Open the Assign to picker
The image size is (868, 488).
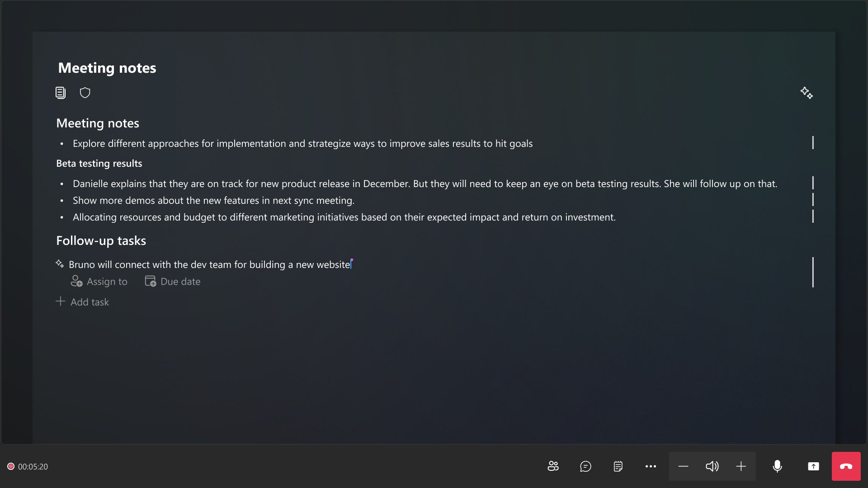(99, 282)
